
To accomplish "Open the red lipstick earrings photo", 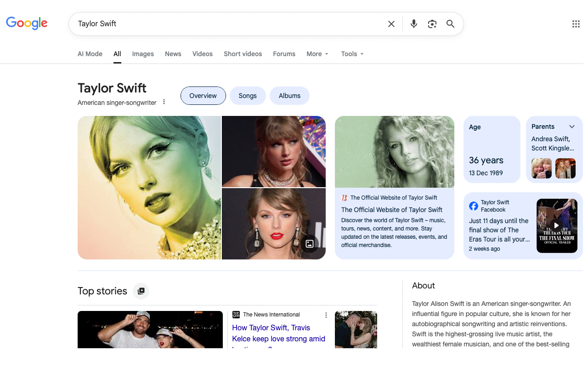I will coord(274,224).
